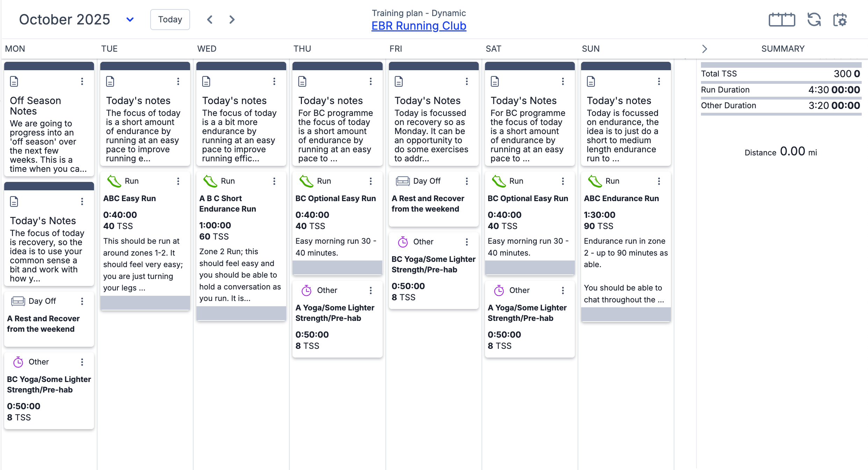Image resolution: width=868 pixels, height=470 pixels.
Task: Click the stopwatch icon on Thursday's Other workout
Action: (x=306, y=291)
